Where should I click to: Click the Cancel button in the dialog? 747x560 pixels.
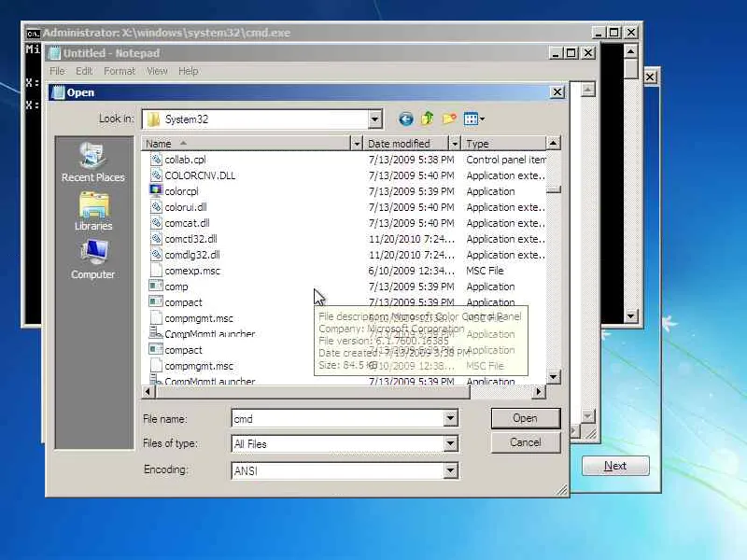(x=526, y=442)
